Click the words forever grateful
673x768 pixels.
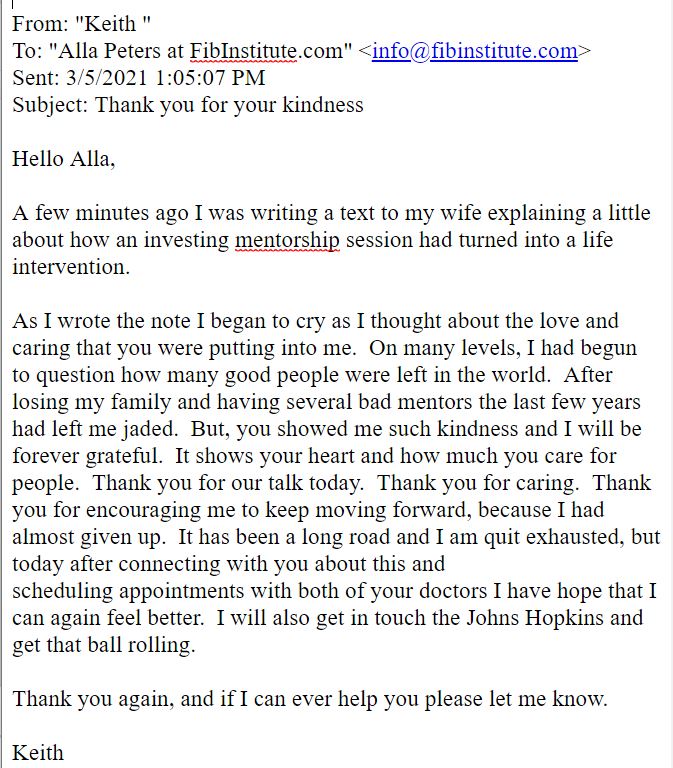[87, 456]
